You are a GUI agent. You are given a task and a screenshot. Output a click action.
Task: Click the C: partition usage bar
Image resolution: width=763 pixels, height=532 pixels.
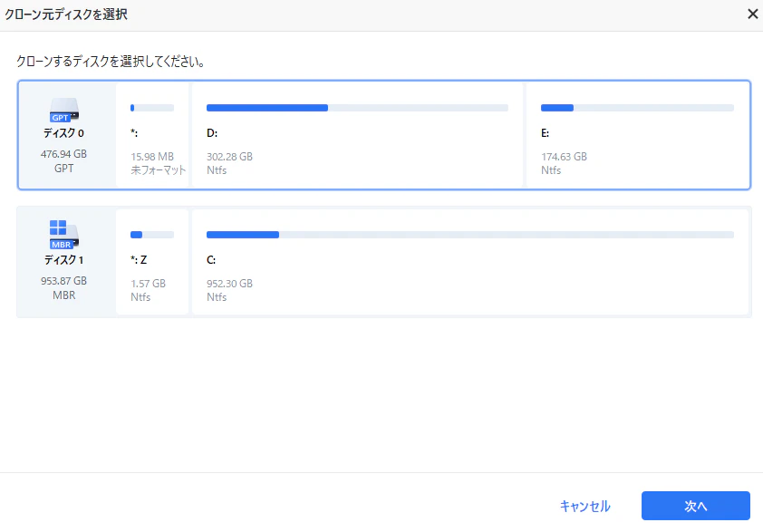[x=470, y=235]
